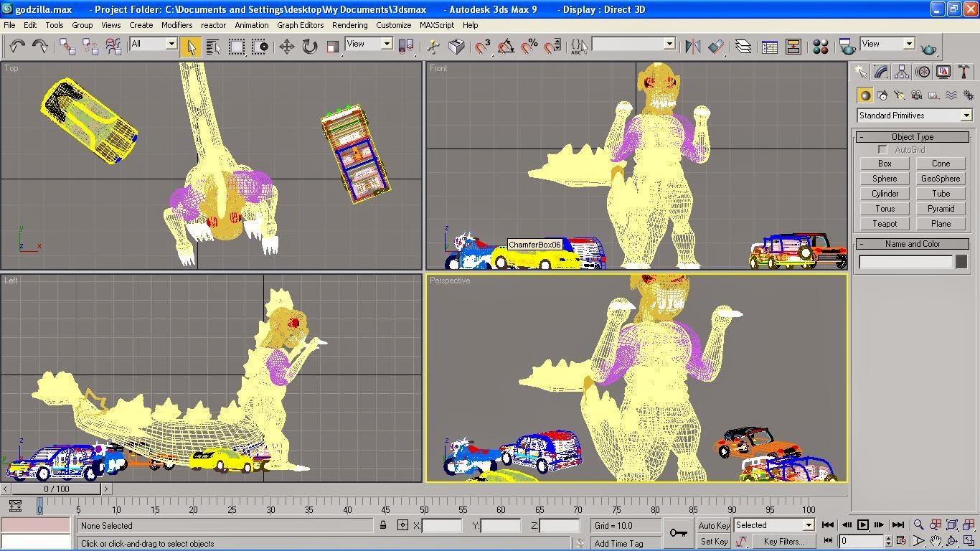
Task: Click the Align tool icon
Action: [x=716, y=47]
